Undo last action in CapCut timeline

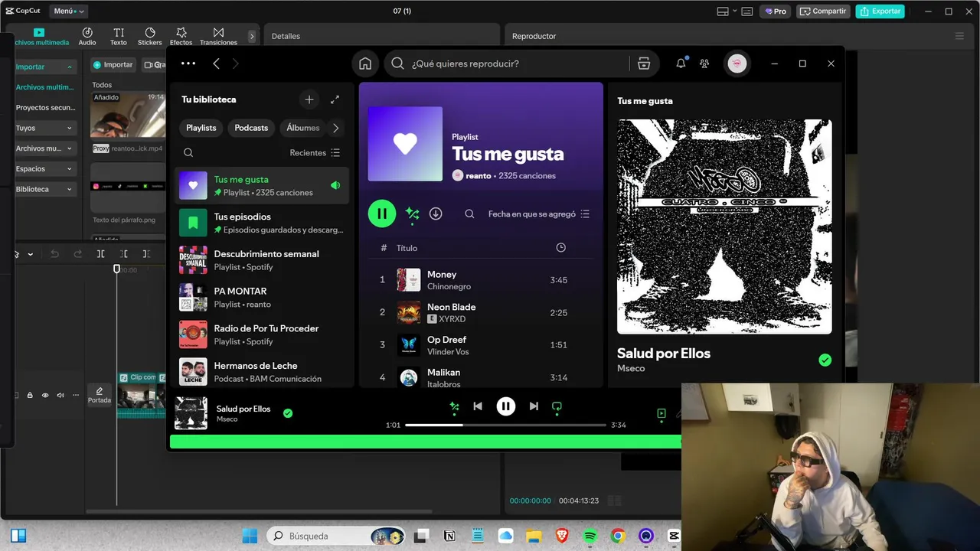[x=54, y=254]
